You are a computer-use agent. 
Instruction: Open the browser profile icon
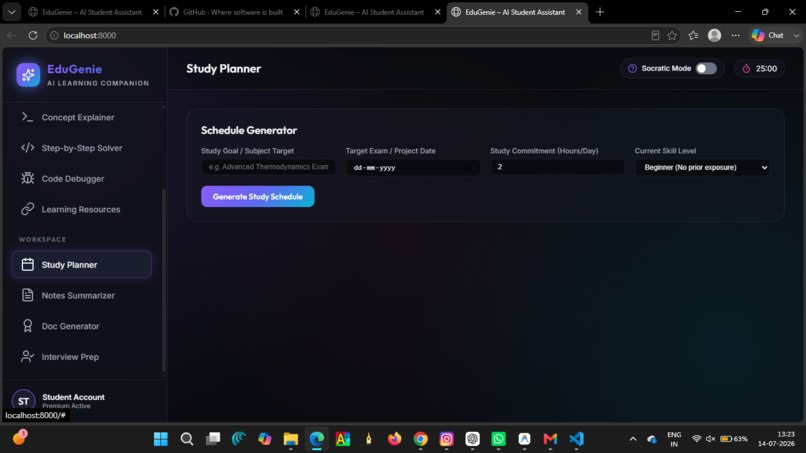[715, 35]
